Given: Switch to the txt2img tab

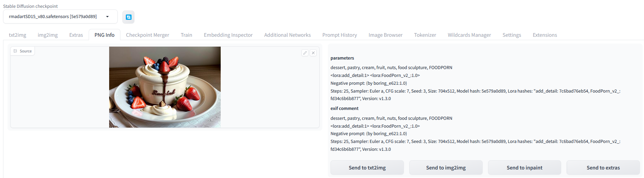Looking at the screenshot, I should coord(17,35).
